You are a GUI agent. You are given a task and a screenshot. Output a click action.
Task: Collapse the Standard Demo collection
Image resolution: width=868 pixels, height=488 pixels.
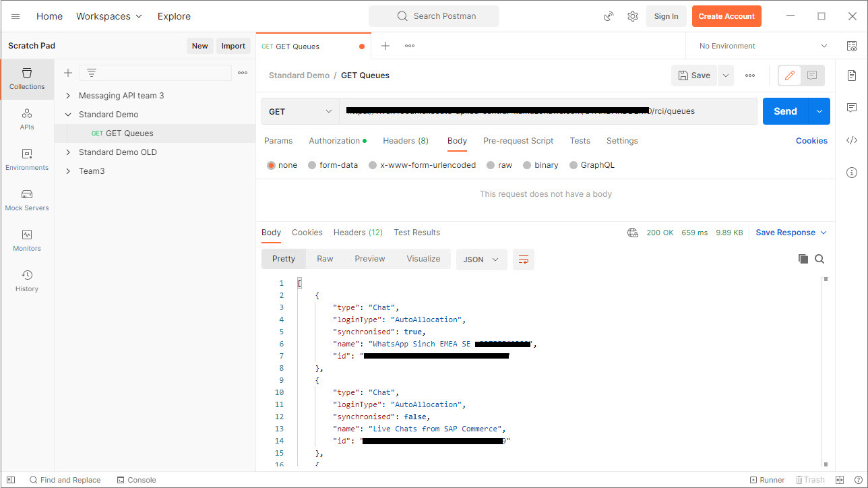[68, 115]
